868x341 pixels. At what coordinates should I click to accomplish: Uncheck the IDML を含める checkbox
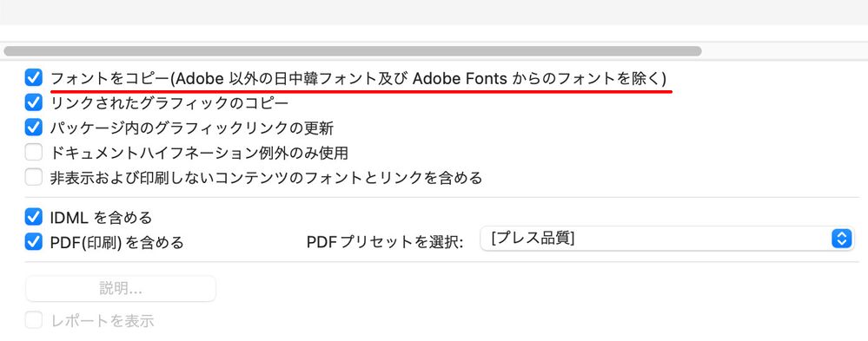coord(34,217)
